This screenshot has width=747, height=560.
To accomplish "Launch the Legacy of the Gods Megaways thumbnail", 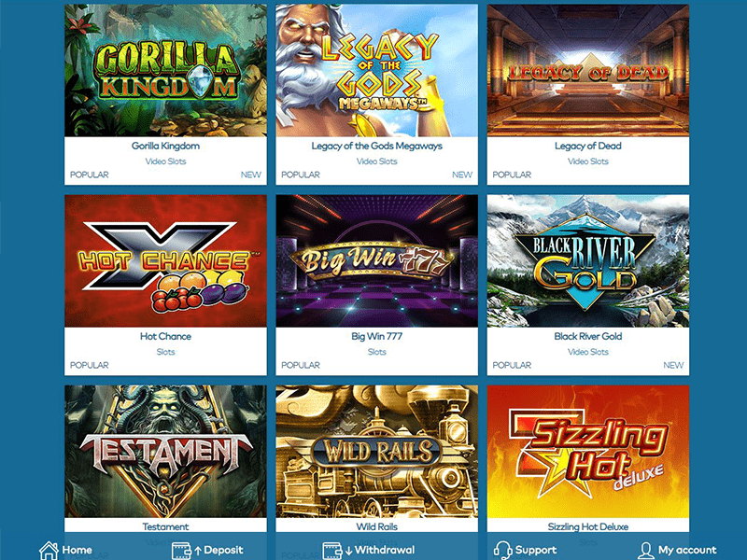I will coord(377,71).
